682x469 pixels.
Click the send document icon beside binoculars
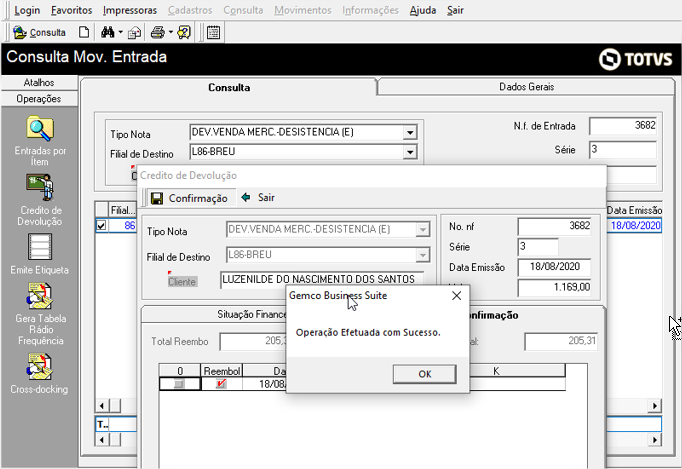tap(134, 32)
